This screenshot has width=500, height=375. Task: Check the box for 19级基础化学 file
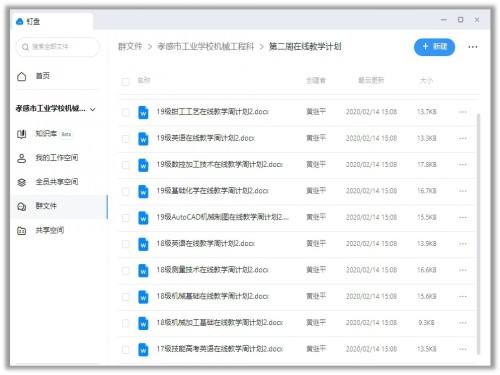click(126, 191)
